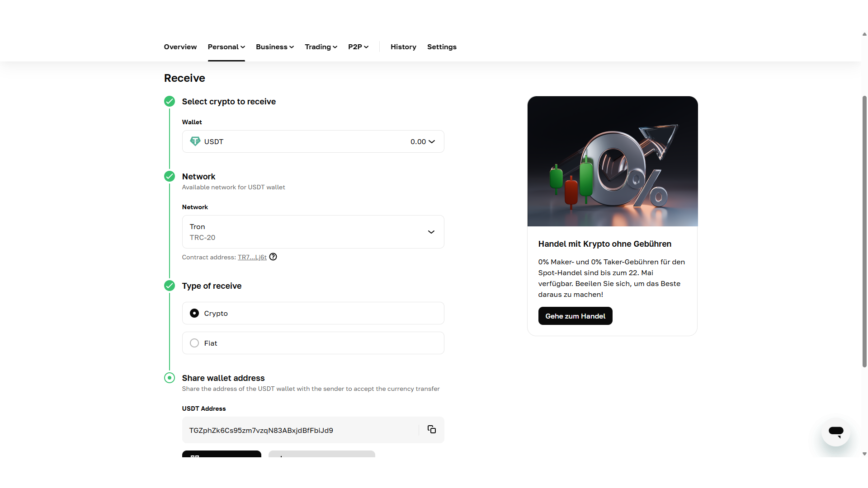Copy the USDT wallet address

[431, 430]
